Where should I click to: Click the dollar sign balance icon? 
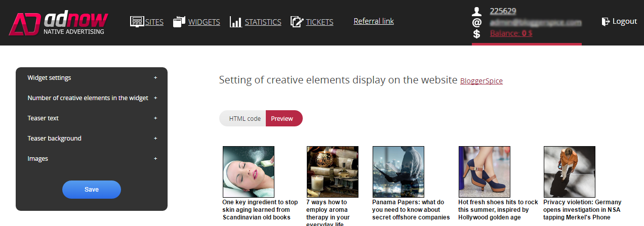476,34
